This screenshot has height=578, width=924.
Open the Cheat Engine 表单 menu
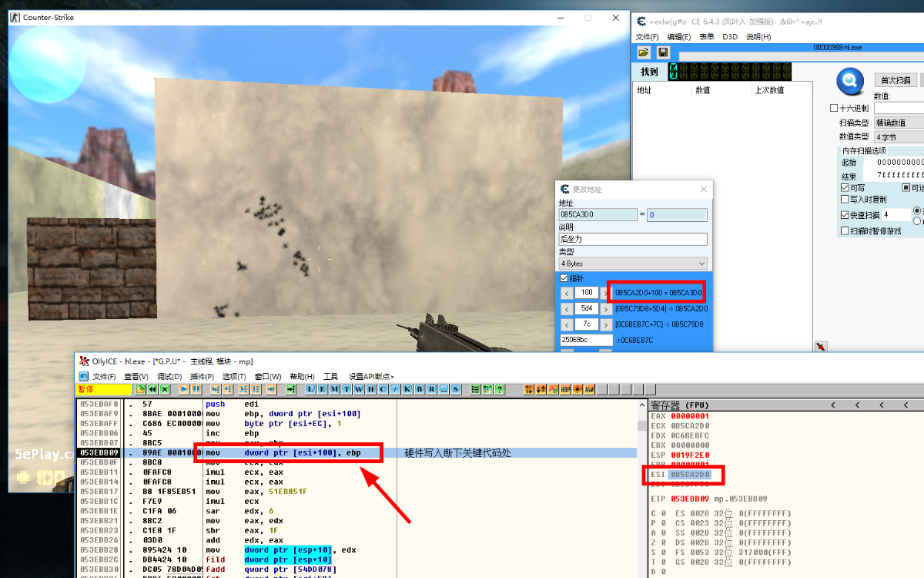[706, 37]
